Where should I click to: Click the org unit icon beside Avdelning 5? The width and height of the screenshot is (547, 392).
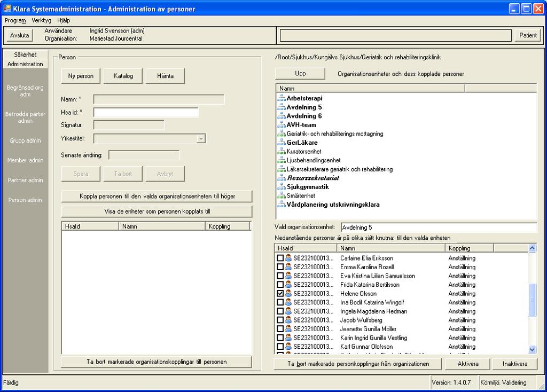282,107
